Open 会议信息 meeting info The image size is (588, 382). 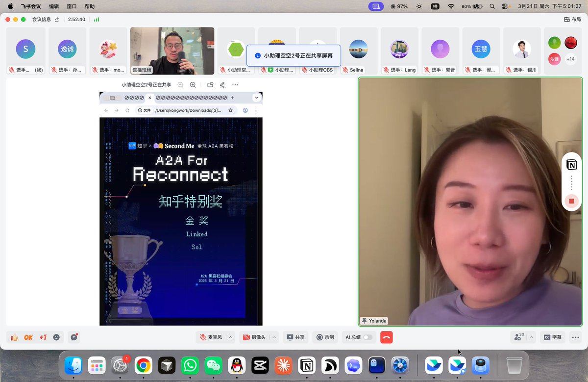tap(41, 20)
